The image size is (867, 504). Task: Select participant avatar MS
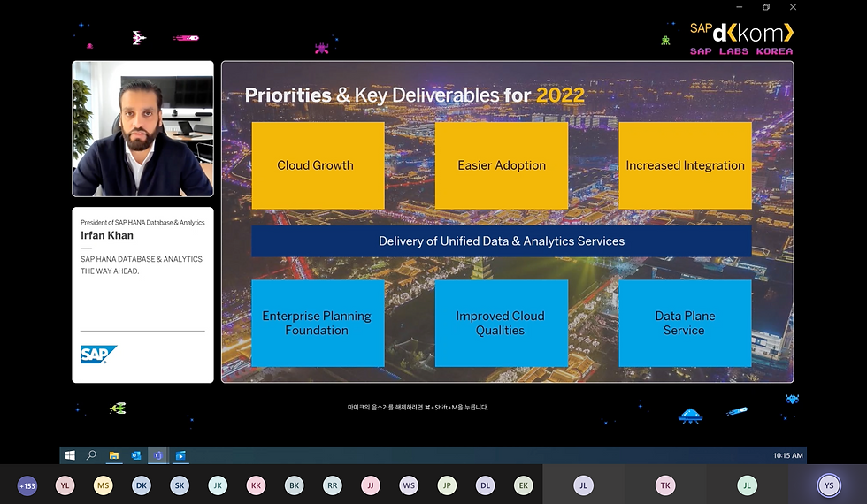coord(104,485)
